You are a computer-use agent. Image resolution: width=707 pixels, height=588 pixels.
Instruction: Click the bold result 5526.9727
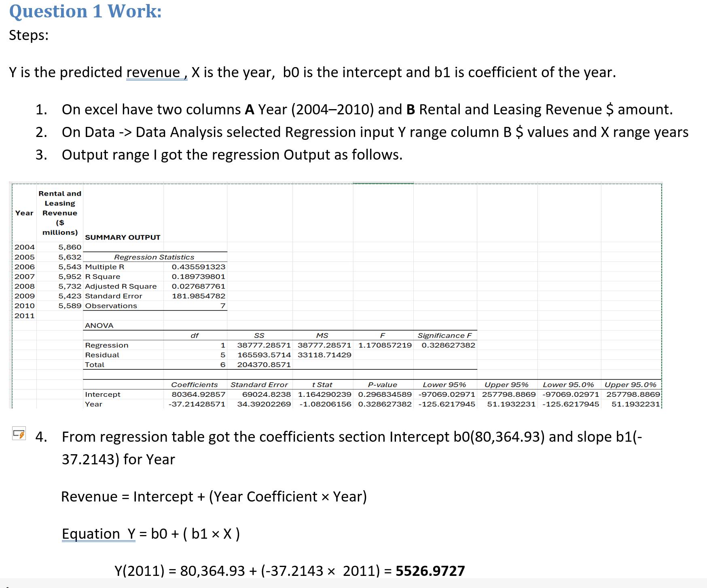[430, 571]
